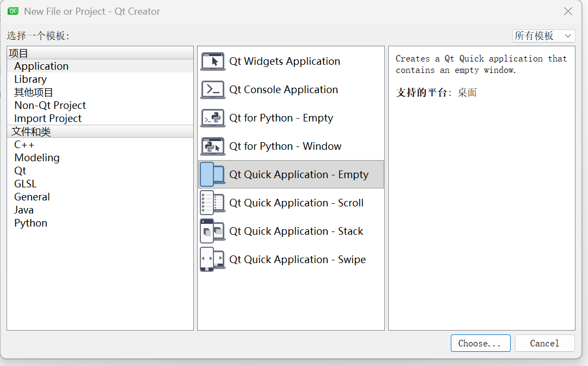Pick the Qt for Python - Empty label
Image resolution: width=588 pixels, height=366 pixels.
tap(281, 118)
